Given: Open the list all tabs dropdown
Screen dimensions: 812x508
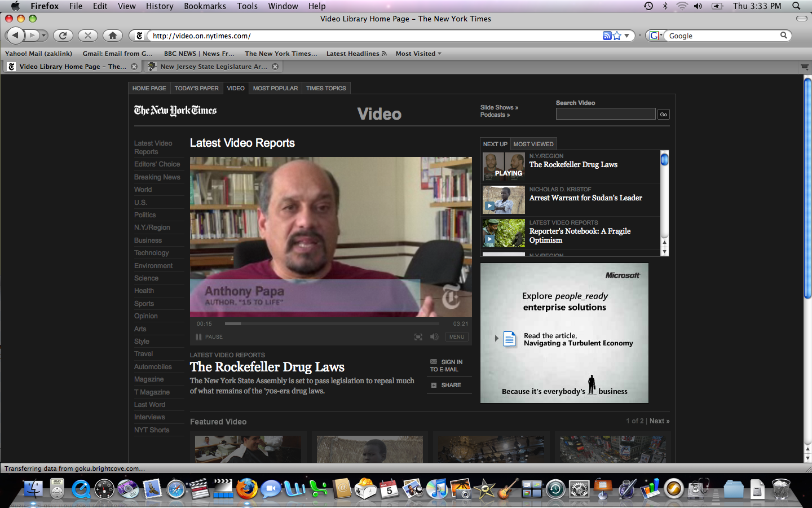Looking at the screenshot, I should pos(805,67).
